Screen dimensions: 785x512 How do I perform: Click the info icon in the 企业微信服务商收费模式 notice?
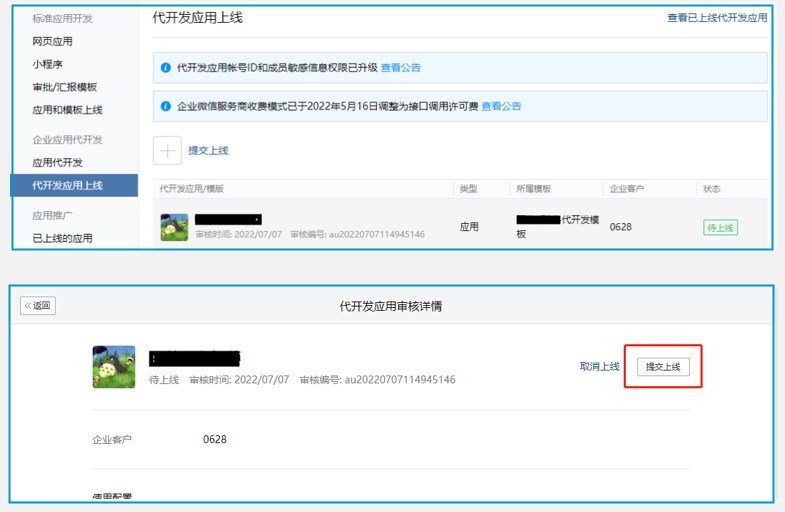pyautogui.click(x=166, y=106)
